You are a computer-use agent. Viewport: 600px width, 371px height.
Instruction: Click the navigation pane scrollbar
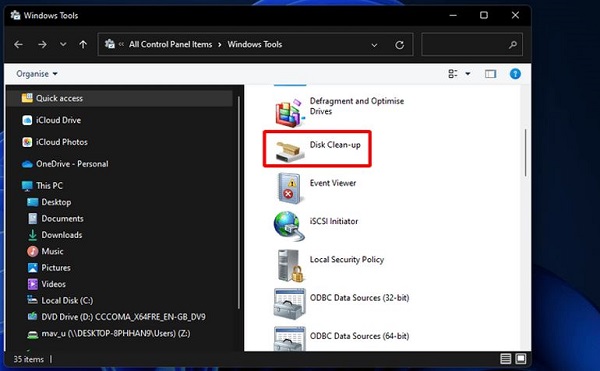tap(239, 203)
